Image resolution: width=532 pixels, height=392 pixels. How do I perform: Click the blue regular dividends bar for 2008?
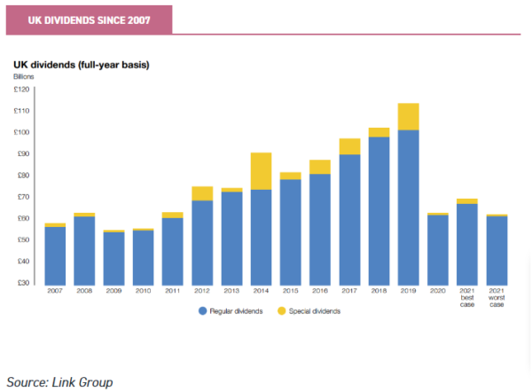pyautogui.click(x=84, y=251)
